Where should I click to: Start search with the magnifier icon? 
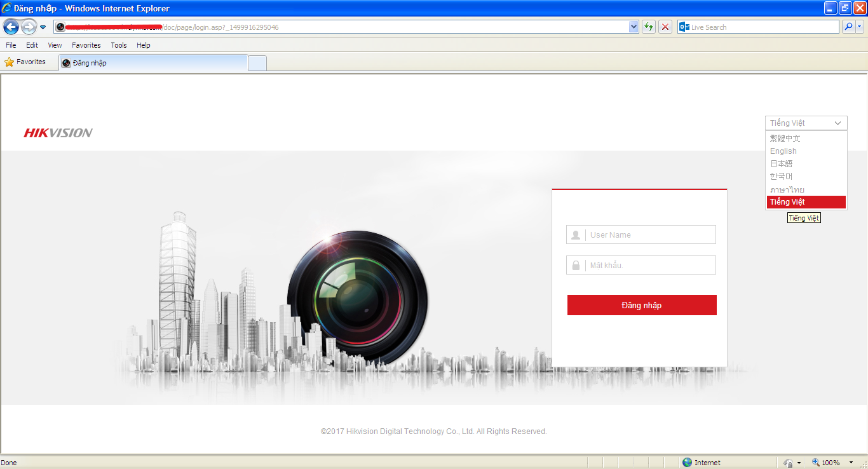pos(848,27)
